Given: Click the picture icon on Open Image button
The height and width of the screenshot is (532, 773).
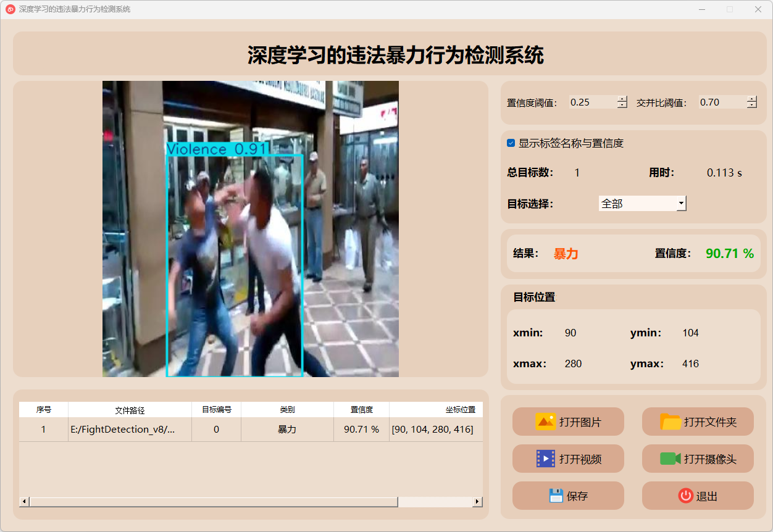Looking at the screenshot, I should [x=545, y=422].
